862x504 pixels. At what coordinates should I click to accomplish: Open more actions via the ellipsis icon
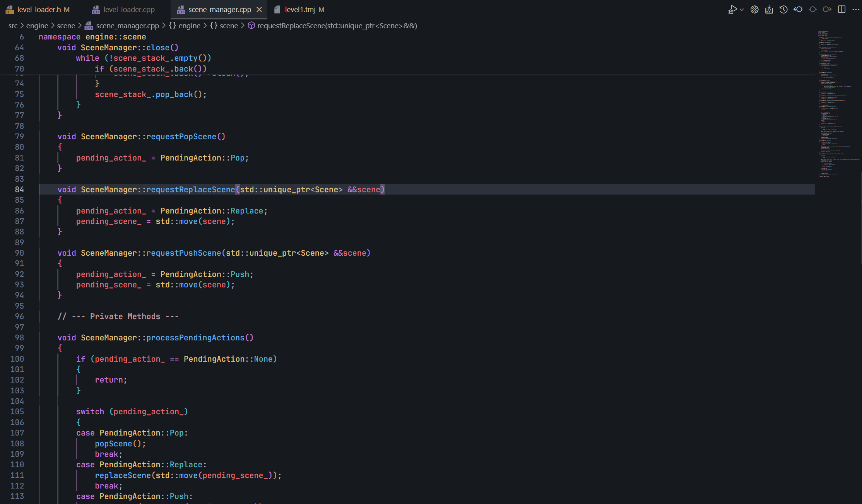click(x=855, y=9)
